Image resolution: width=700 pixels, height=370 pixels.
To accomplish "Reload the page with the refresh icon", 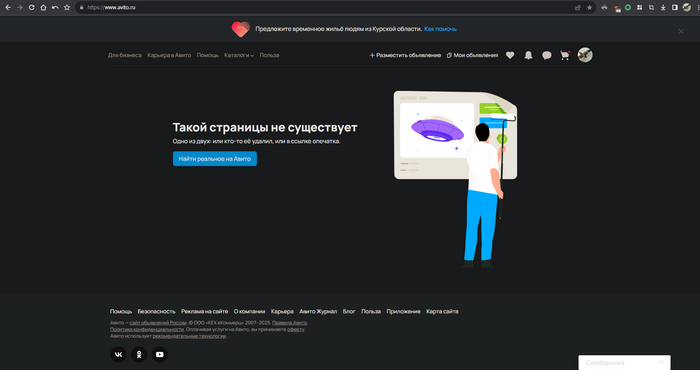I will click(x=31, y=8).
